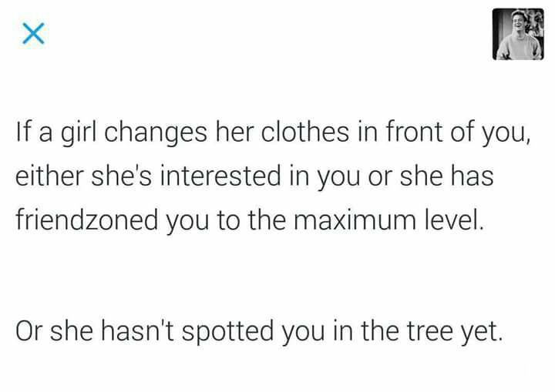Place cursor at end of "tree yet."

[x=503, y=331]
